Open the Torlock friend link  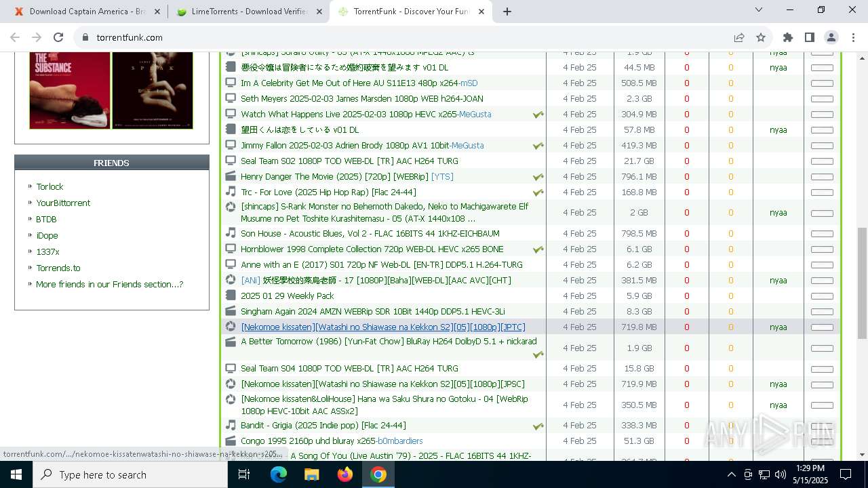pyautogui.click(x=50, y=186)
